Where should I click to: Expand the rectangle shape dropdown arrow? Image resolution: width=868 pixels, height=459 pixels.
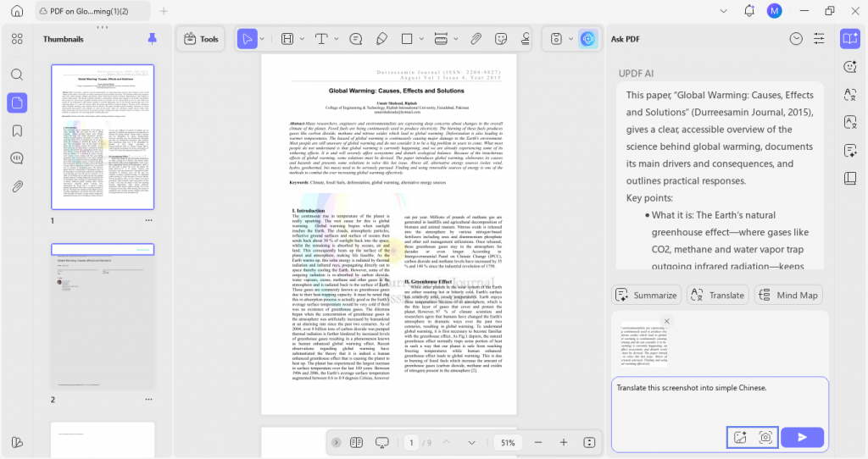point(421,39)
